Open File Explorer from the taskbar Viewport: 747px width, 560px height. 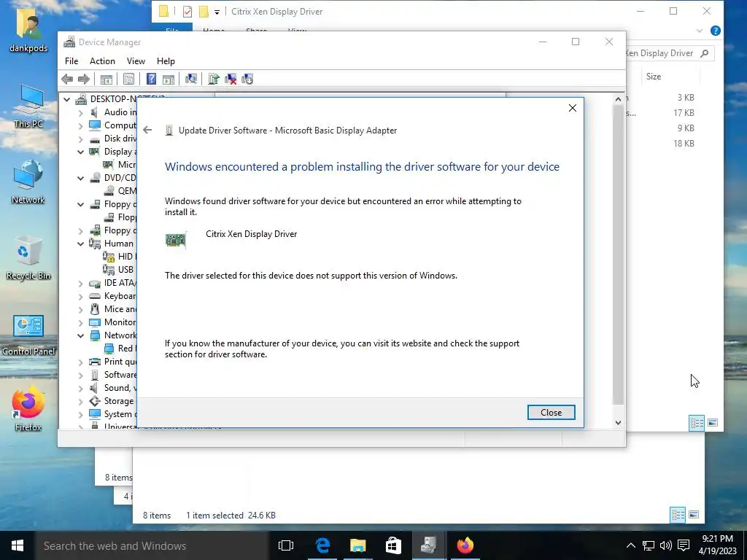pos(357,545)
